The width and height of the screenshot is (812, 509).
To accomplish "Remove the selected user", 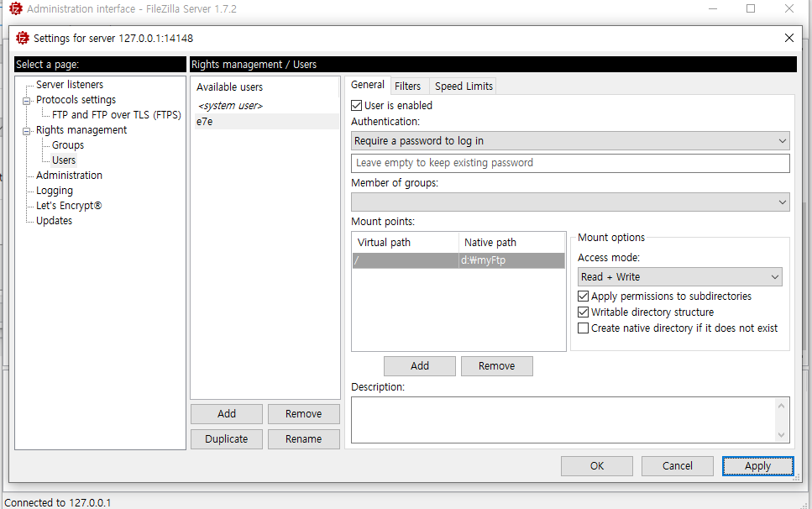I will pos(303,414).
